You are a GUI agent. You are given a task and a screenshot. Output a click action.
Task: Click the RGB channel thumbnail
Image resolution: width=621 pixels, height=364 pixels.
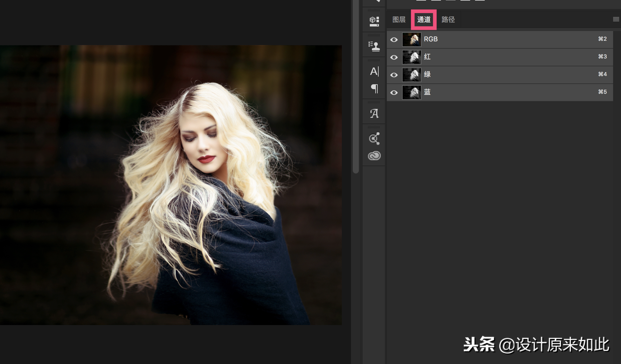411,40
